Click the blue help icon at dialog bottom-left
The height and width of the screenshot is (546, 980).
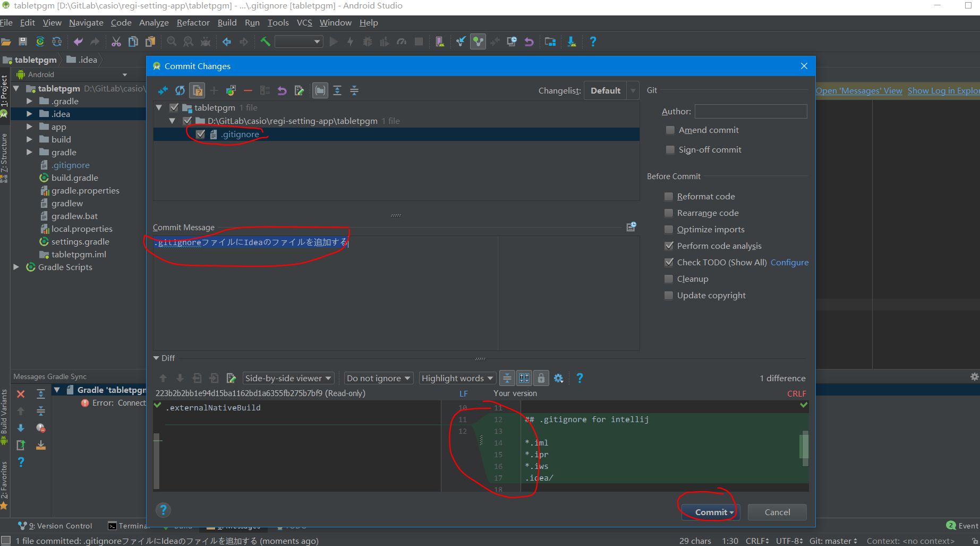click(x=163, y=510)
